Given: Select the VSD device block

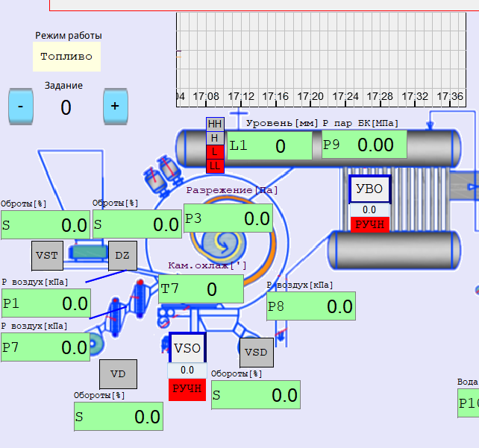Looking at the screenshot, I should tap(256, 353).
